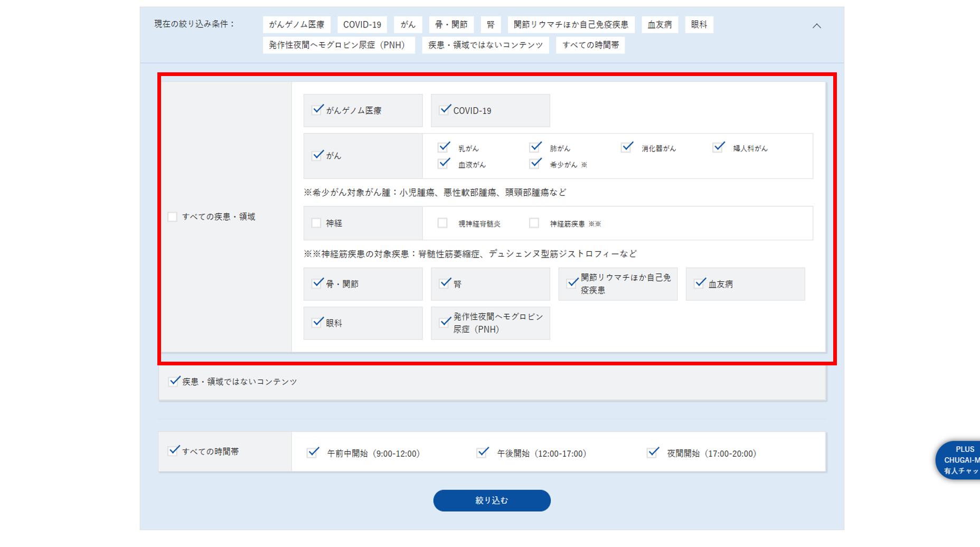Click the ※希少がん対象がん腫 note text

[435, 192]
